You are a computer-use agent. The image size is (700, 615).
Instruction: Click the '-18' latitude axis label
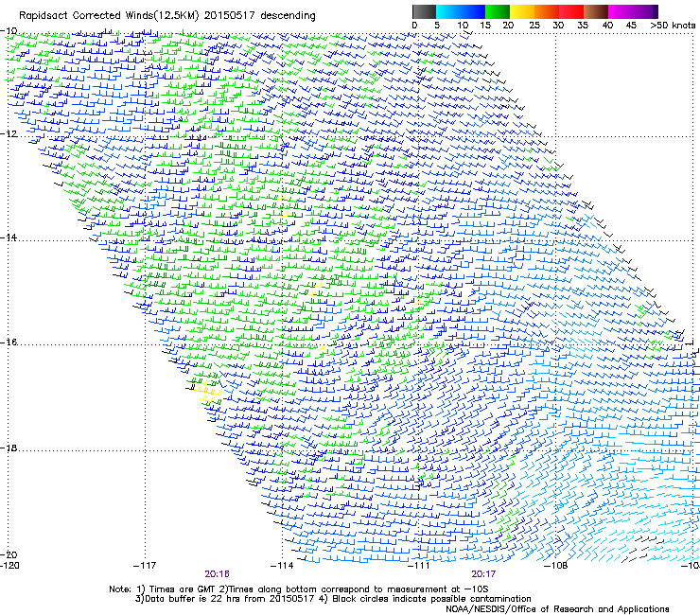9,448
